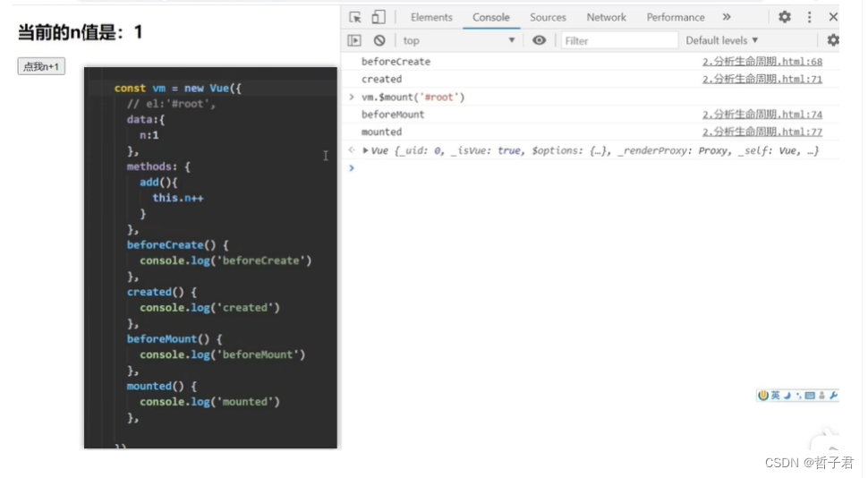Open source link html:71 for created
Viewport: 868px width, 478px height.
(762, 79)
